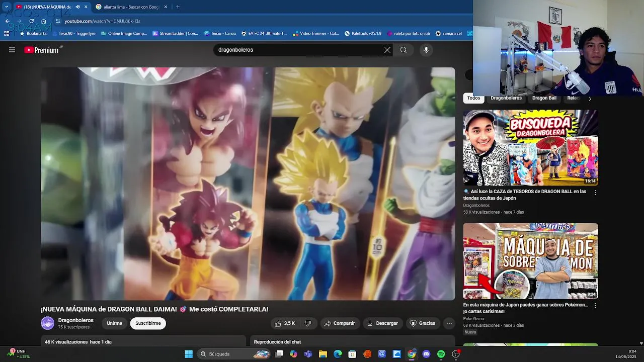Screen dimensions: 644x362
Task: Open the Pokémon machine video thumbnail
Action: (x=531, y=261)
